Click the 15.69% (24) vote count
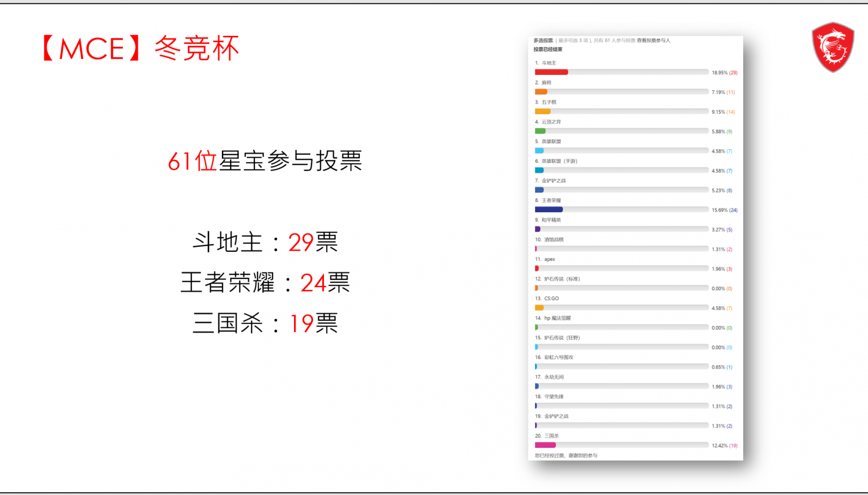Image resolution: width=868 pixels, height=495 pixels. tap(725, 210)
